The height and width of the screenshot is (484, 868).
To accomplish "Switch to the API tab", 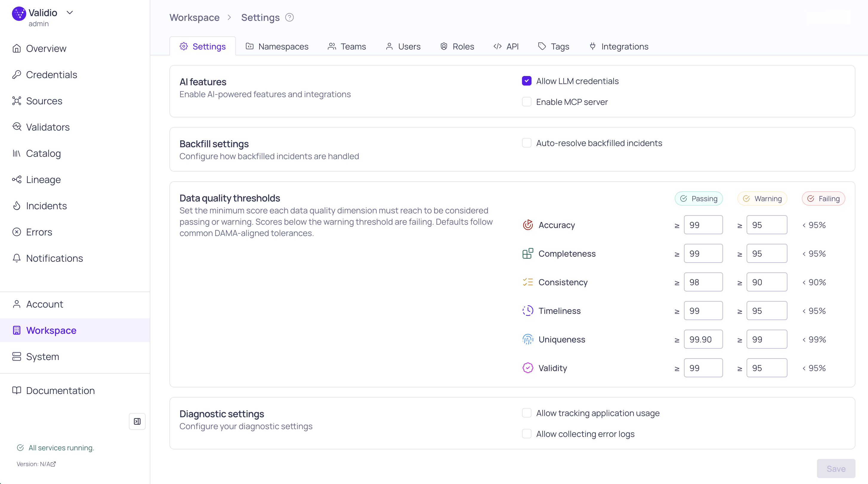I will click(506, 46).
